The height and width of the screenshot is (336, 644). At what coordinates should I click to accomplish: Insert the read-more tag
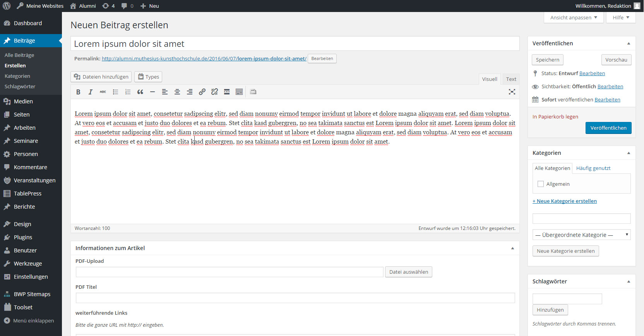(x=227, y=92)
